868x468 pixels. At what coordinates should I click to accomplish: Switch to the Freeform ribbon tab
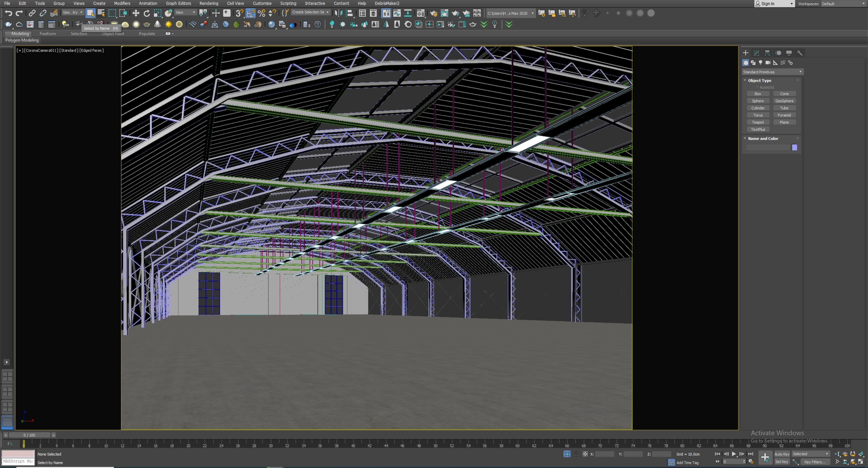(x=47, y=34)
